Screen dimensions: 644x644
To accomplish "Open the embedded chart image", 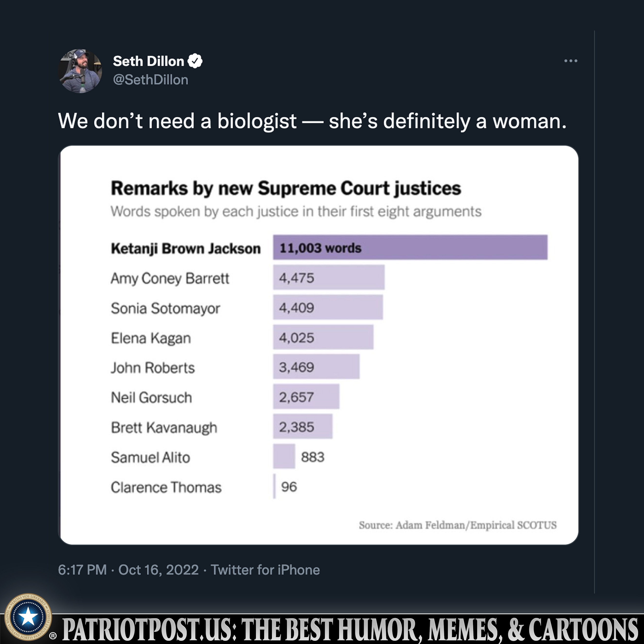I will pyautogui.click(x=318, y=345).
